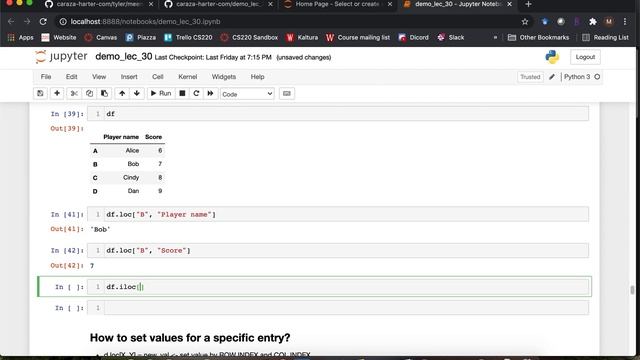Restart the kernel with circular arrow icon
640x360 pixels.
196,93
